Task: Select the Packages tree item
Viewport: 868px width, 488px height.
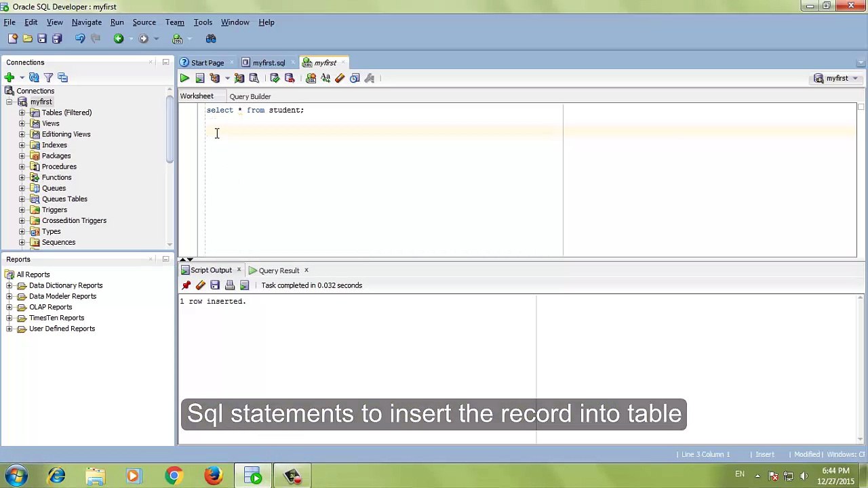Action: pos(56,156)
